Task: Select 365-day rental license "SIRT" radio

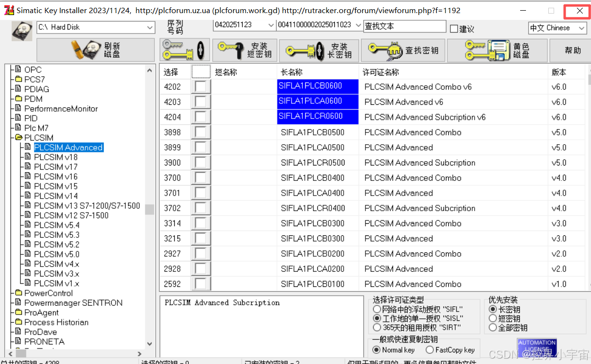Action: [377, 328]
